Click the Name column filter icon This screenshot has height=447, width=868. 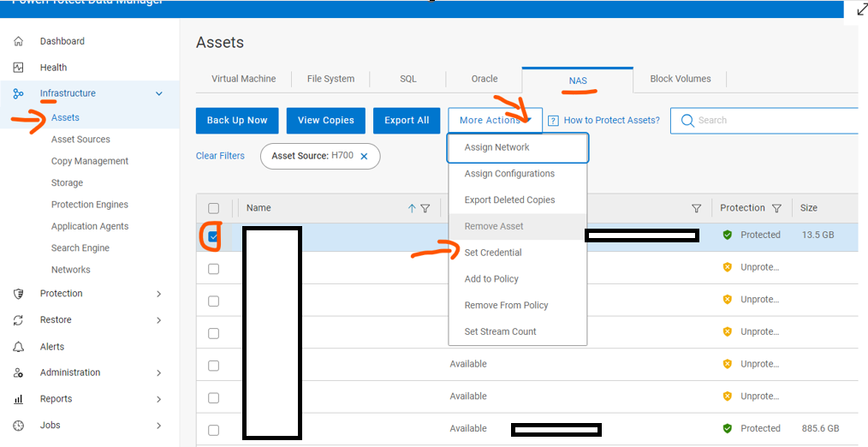(x=425, y=208)
